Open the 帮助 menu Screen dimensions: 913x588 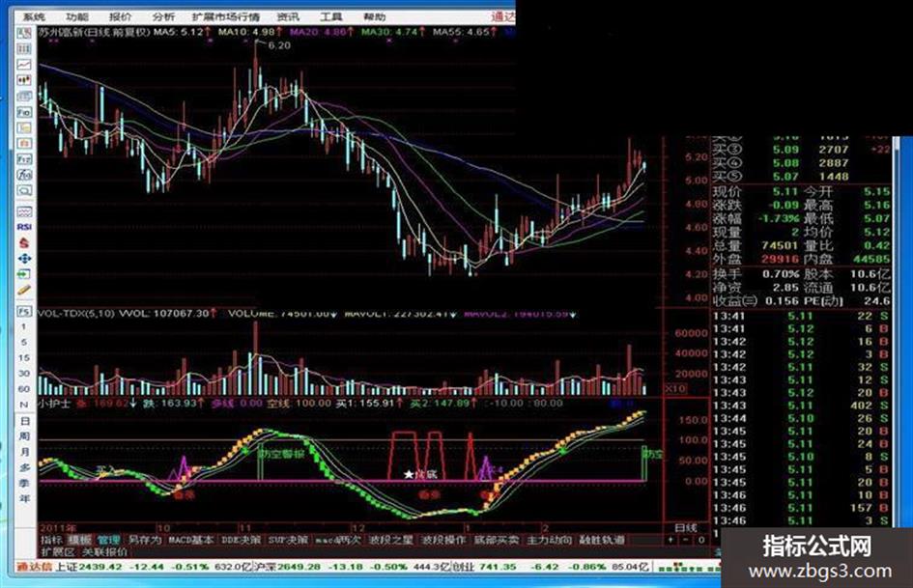click(x=375, y=16)
